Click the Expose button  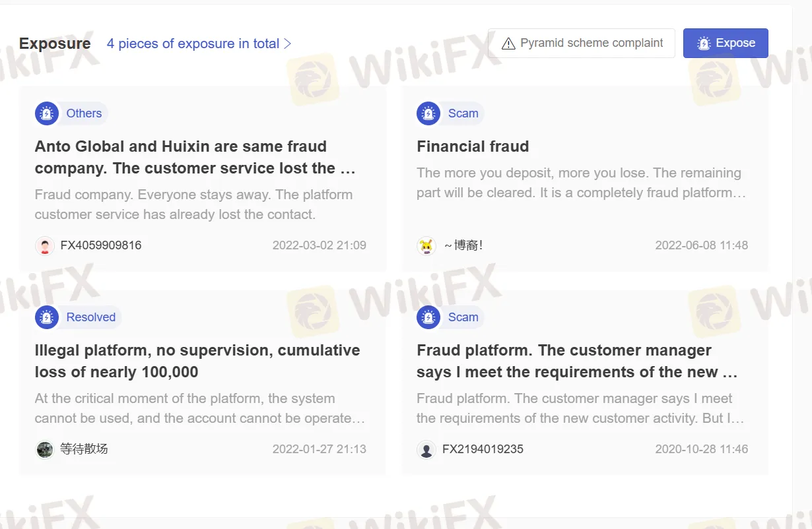[x=726, y=42]
